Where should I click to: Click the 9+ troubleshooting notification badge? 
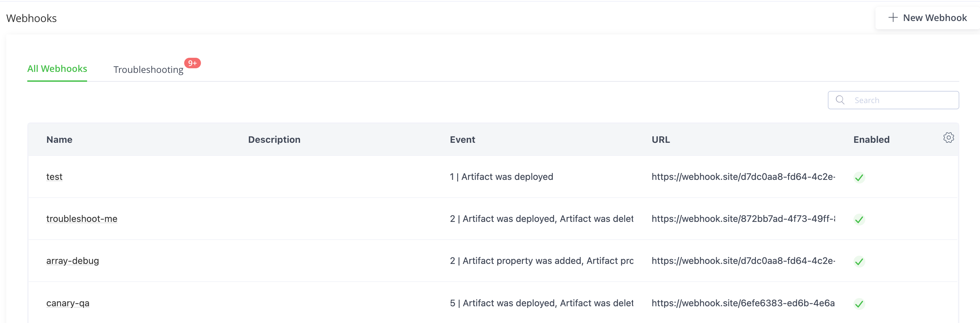point(192,63)
